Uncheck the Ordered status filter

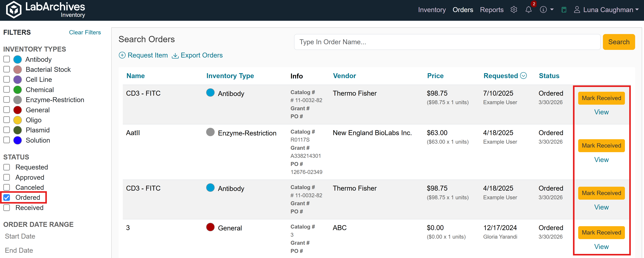[7, 198]
